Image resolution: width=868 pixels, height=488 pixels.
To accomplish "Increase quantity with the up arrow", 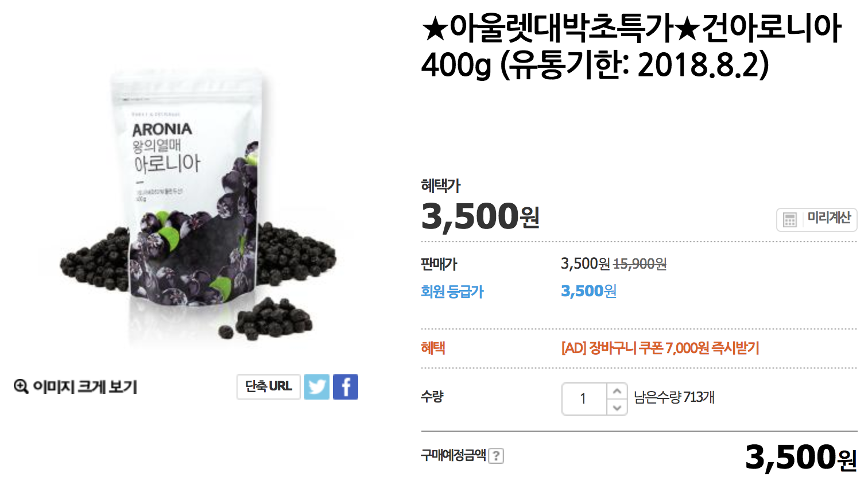I will 617,391.
